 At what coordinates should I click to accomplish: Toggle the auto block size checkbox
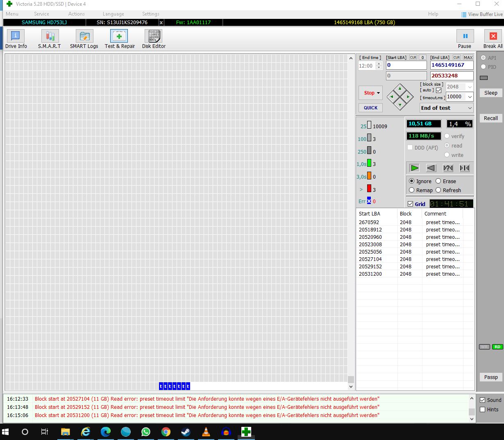point(439,90)
